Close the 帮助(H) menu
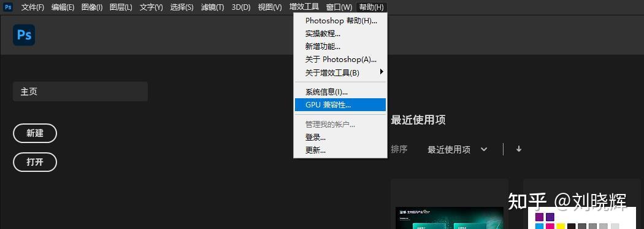 coord(371,7)
